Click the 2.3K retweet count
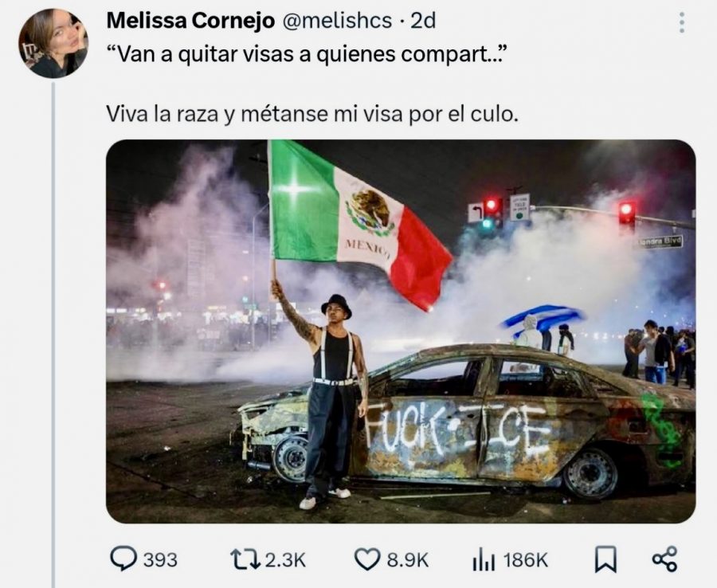Screen dimensions: 717x588 [x=285, y=560]
